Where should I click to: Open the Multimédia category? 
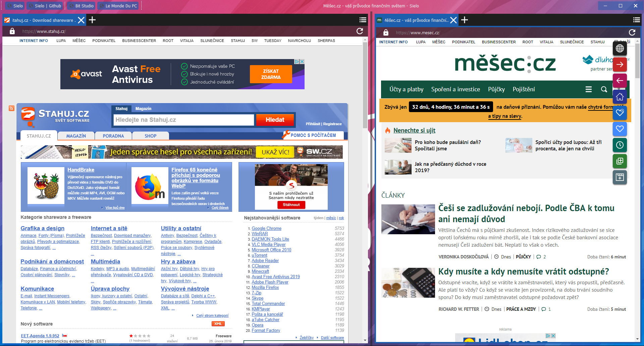[105, 261]
